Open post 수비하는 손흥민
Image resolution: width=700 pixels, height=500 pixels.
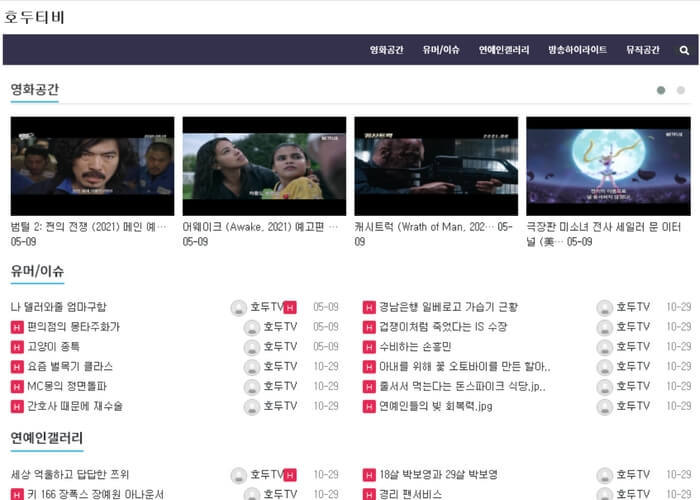pyautogui.click(x=415, y=346)
